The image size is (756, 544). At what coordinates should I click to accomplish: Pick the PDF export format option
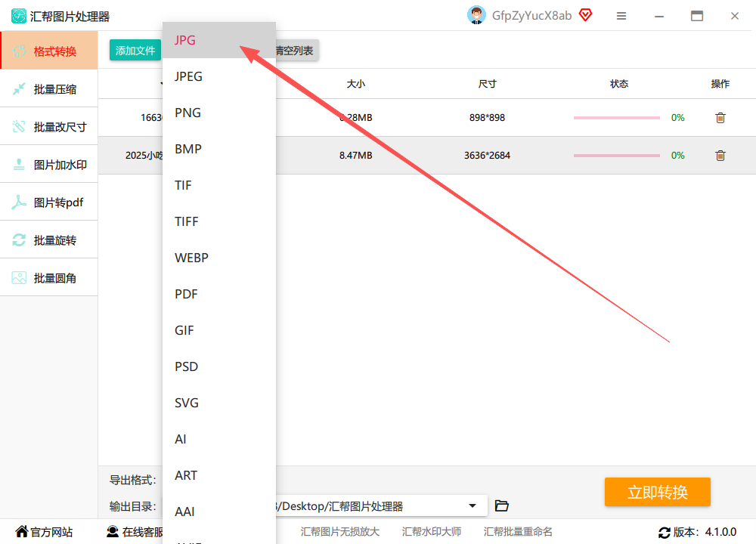point(219,294)
